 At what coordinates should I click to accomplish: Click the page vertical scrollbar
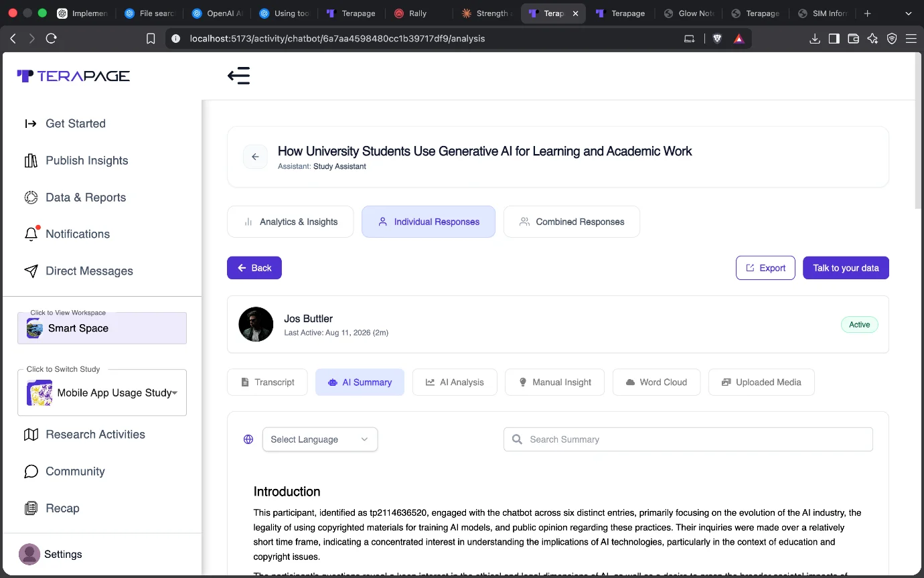click(x=917, y=131)
